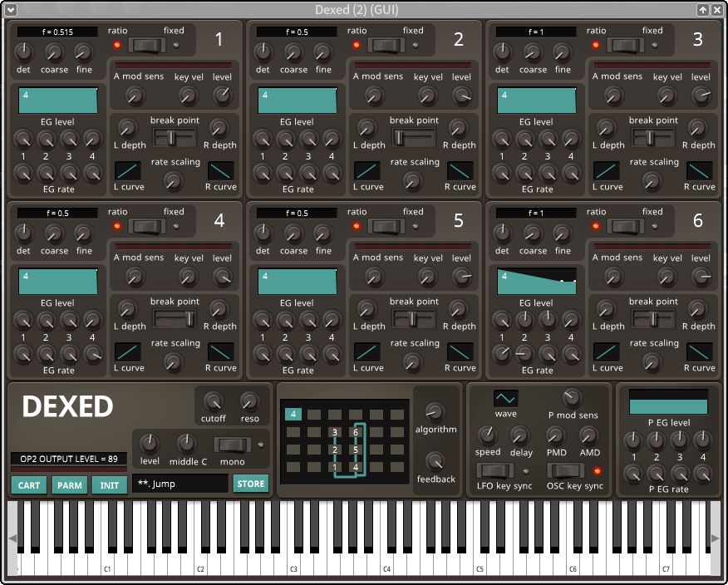Toggle operator 5 ratio/fixed switch
Viewport: 728px width, 585px height.
click(x=386, y=226)
